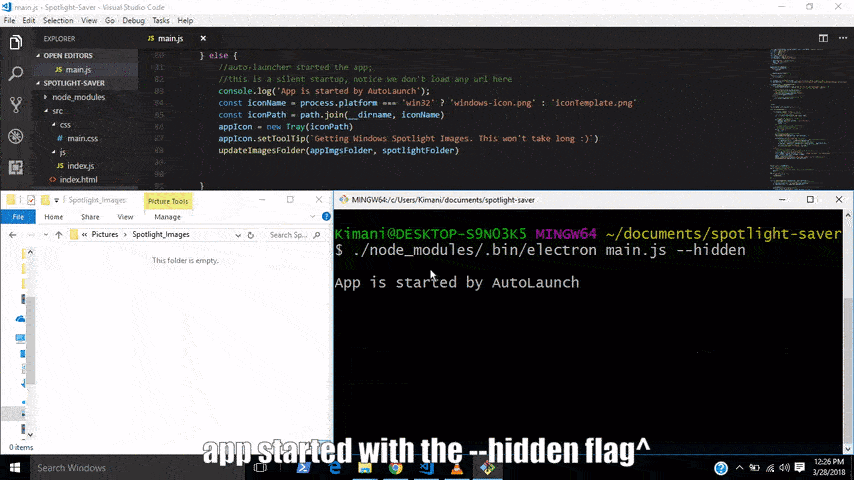Open the Debug menu
The image size is (854, 480).
coord(133,21)
